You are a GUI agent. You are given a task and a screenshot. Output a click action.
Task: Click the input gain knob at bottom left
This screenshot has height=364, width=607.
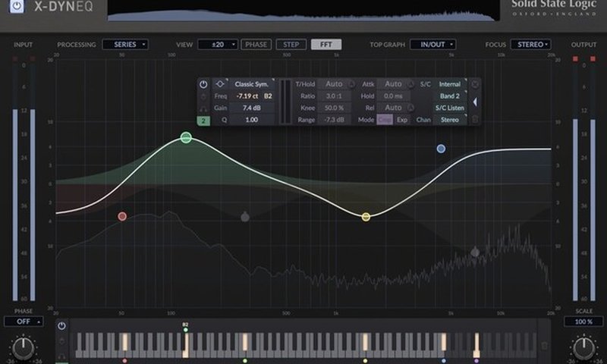coord(24,347)
